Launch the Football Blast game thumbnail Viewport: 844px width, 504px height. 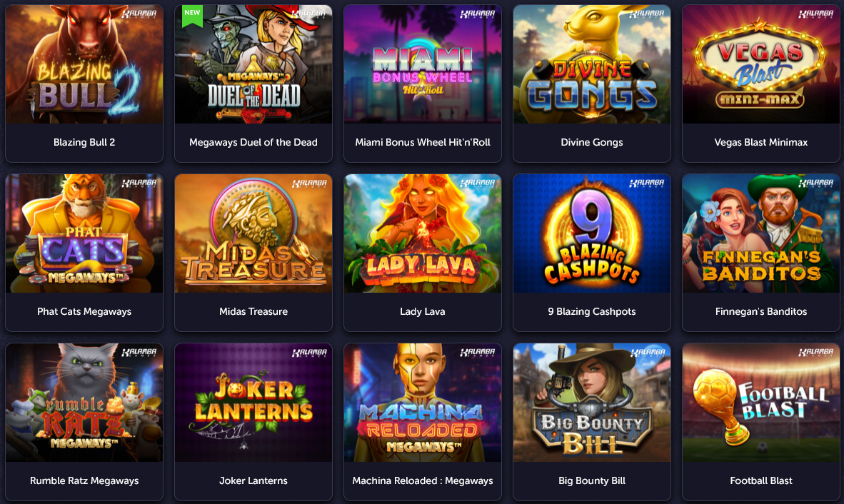[760, 403]
